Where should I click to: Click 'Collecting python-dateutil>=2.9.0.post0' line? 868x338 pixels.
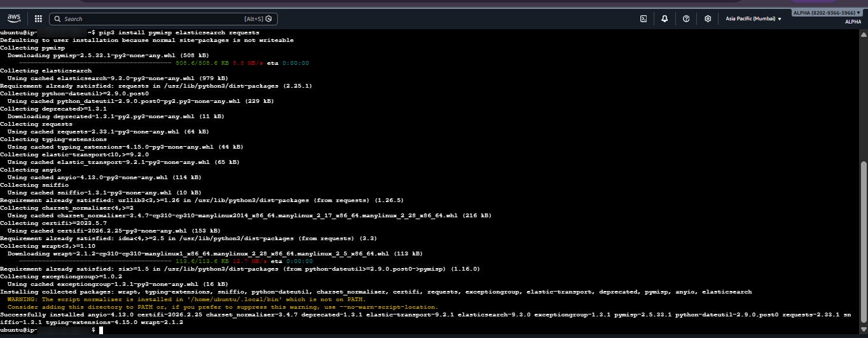point(74,93)
